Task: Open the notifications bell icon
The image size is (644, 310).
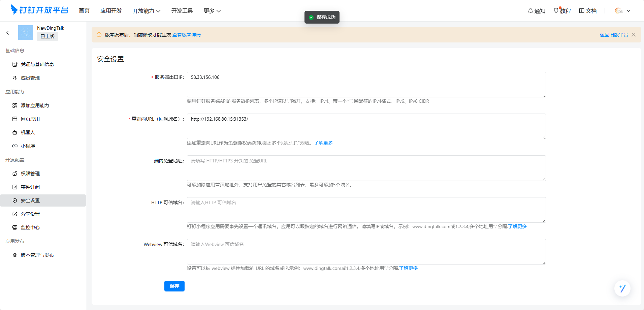Action: (530, 11)
